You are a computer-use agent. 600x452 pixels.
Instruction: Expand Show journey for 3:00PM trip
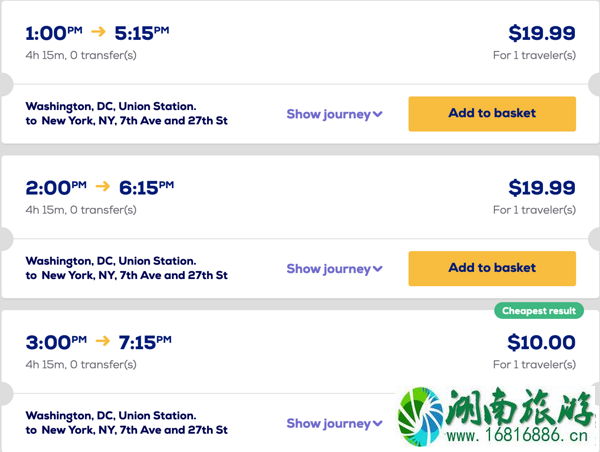pyautogui.click(x=334, y=423)
